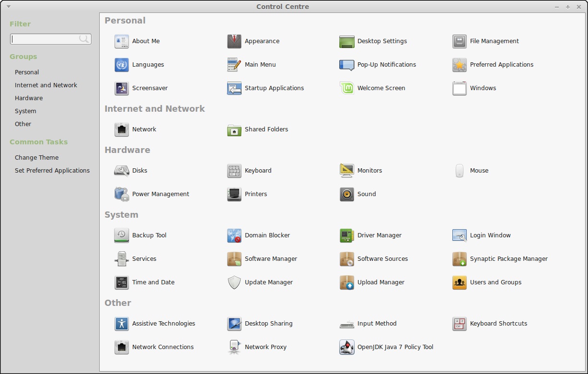Open the Network icon under Internet and Network
The width and height of the screenshot is (588, 374).
coord(122,129)
